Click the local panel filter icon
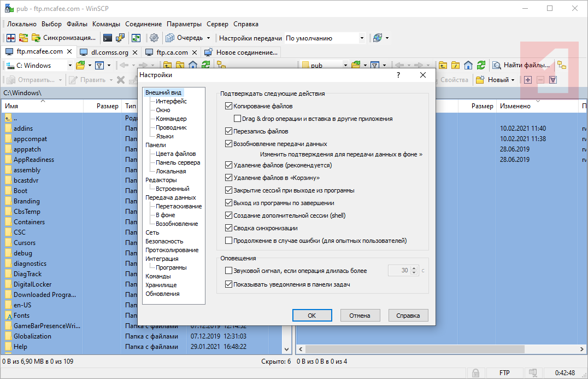 tap(99, 65)
